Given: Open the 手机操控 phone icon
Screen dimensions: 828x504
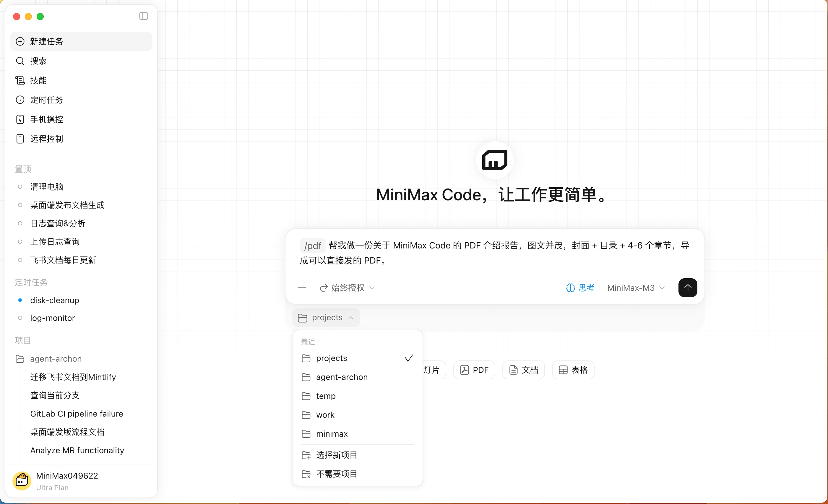Looking at the screenshot, I should (20, 119).
